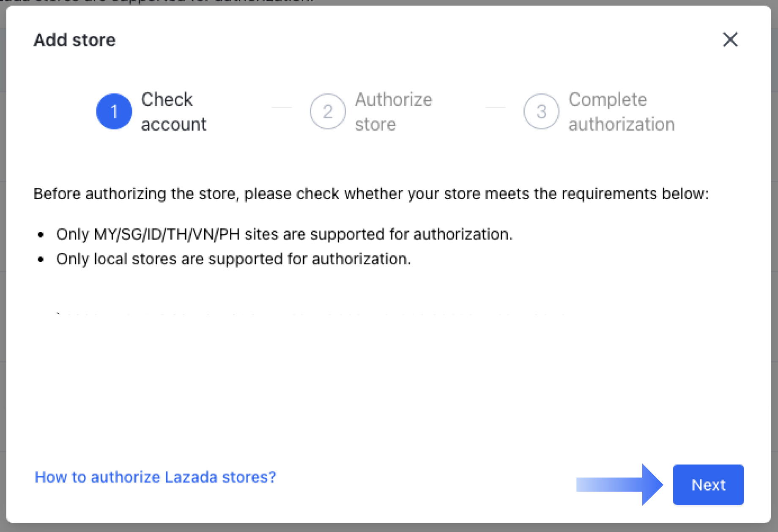Click the step 2 number circle
This screenshot has height=532, width=778.
click(328, 112)
